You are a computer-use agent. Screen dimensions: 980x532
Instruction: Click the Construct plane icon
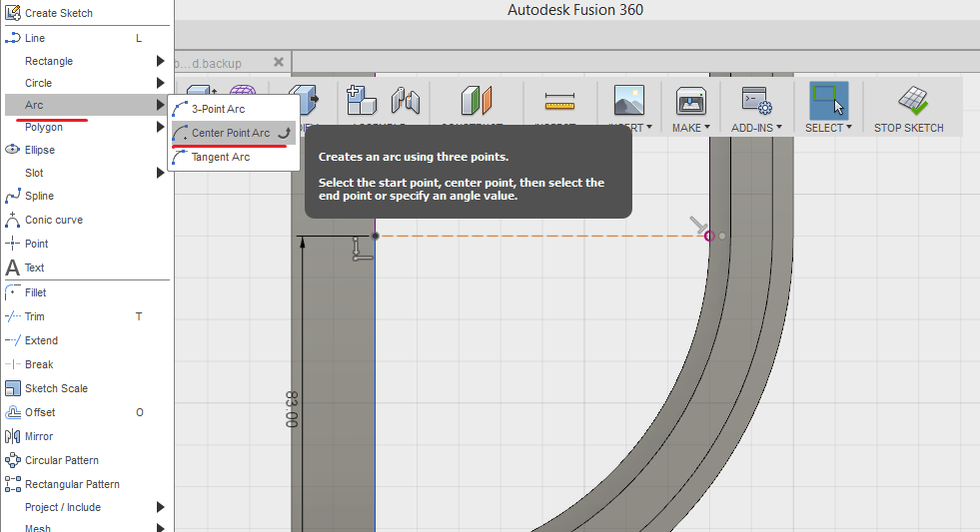point(477,100)
